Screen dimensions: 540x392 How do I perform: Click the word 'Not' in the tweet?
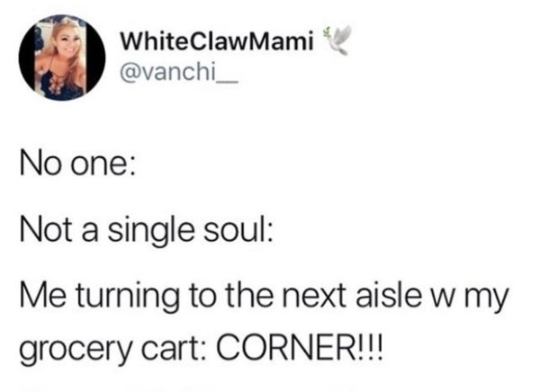click(46, 230)
